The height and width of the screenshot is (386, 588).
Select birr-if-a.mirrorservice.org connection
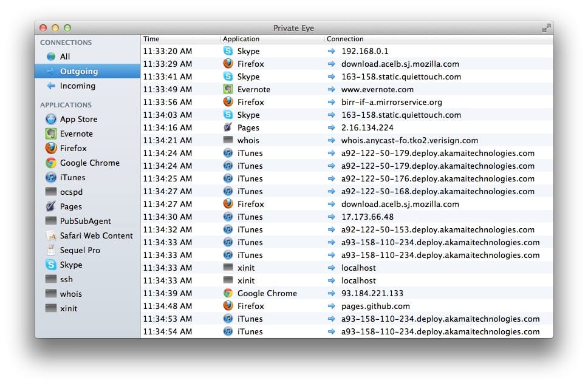pyautogui.click(x=392, y=102)
